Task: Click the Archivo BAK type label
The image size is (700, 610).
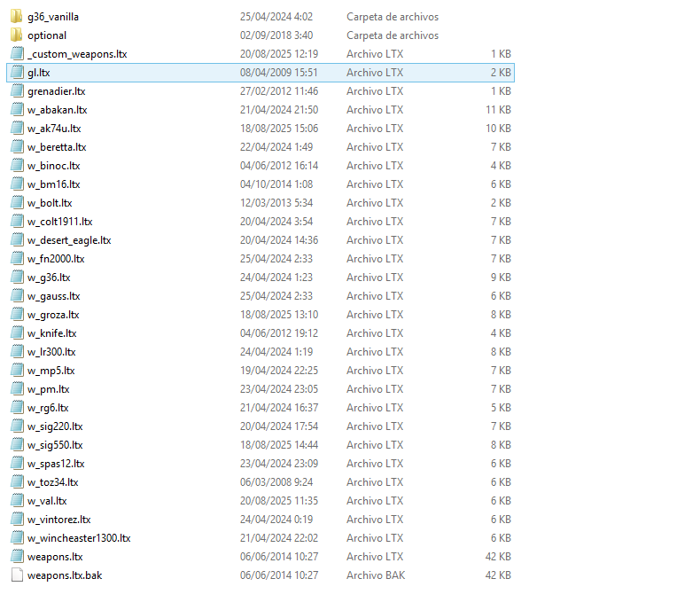Action: pos(376,575)
